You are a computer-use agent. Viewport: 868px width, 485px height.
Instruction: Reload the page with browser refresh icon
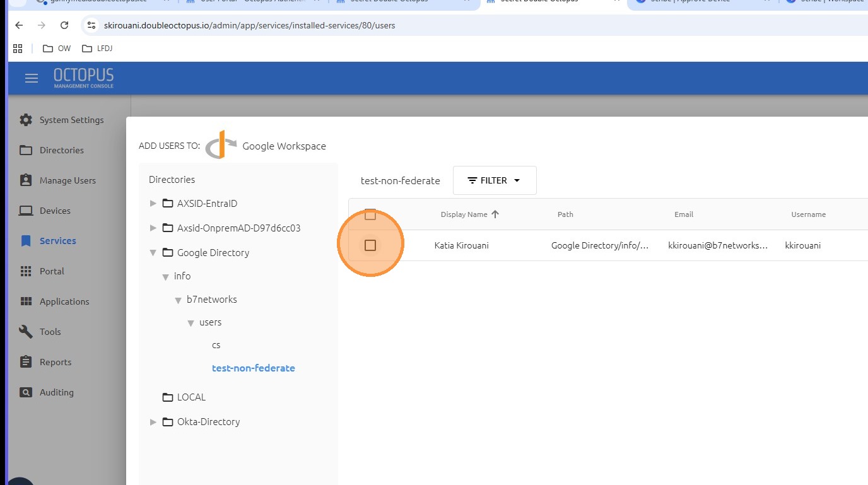64,25
